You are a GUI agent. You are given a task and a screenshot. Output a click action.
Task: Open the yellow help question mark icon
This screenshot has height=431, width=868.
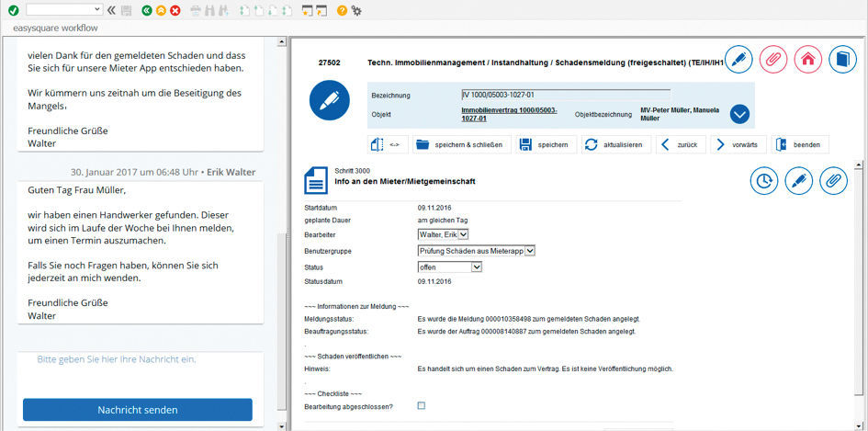[342, 10]
